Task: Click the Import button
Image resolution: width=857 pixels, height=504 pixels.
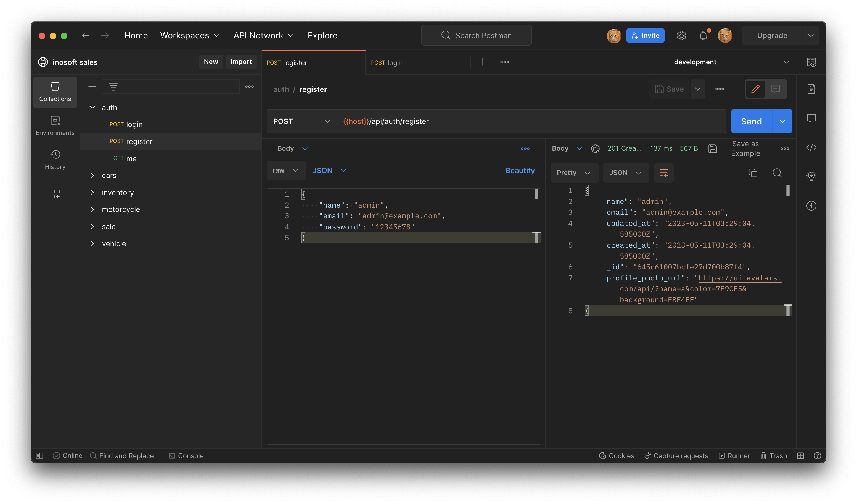Action: [x=241, y=62]
